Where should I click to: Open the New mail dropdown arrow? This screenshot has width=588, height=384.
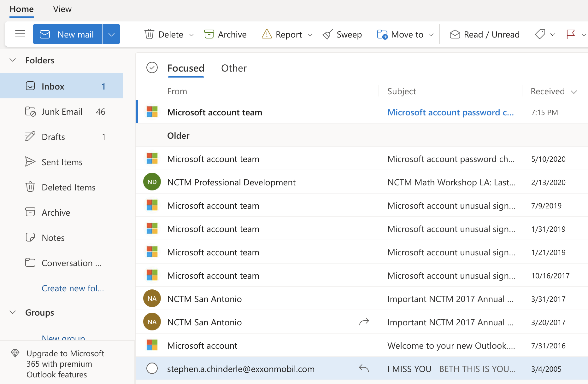(x=111, y=34)
